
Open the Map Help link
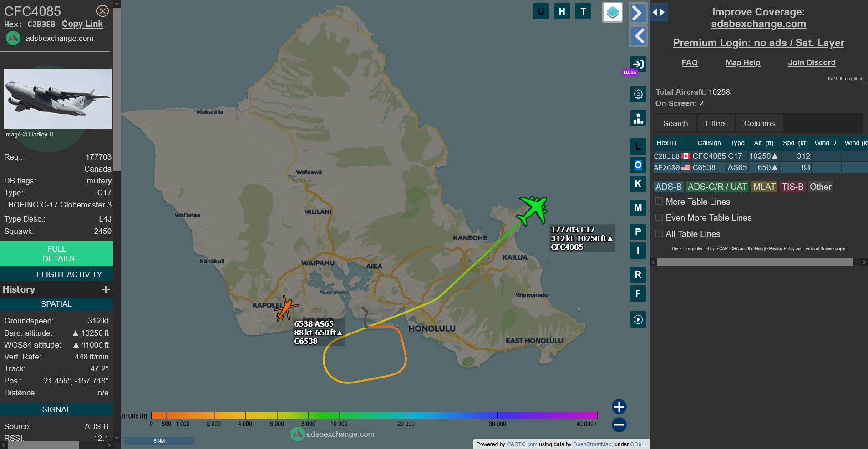(743, 62)
